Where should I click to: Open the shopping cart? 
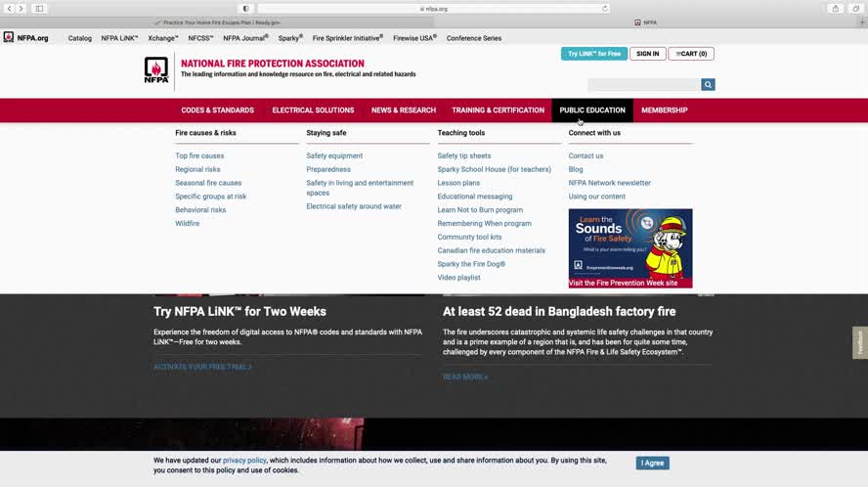[691, 54]
